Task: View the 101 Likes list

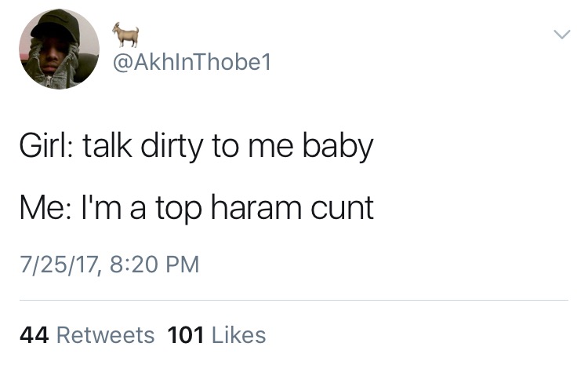Action: pyautogui.click(x=216, y=335)
